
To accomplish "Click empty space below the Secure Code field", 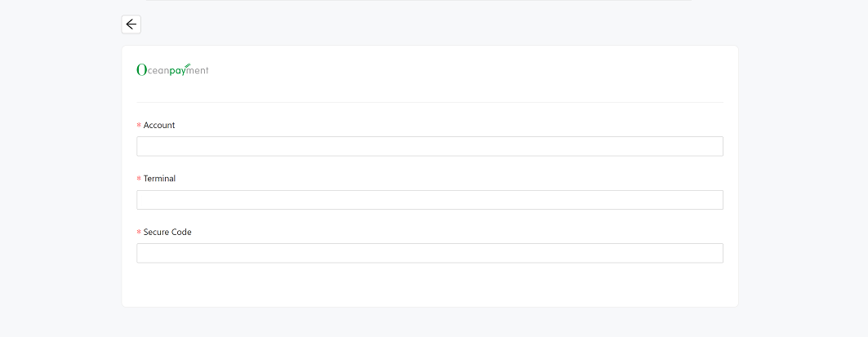I will (430, 286).
